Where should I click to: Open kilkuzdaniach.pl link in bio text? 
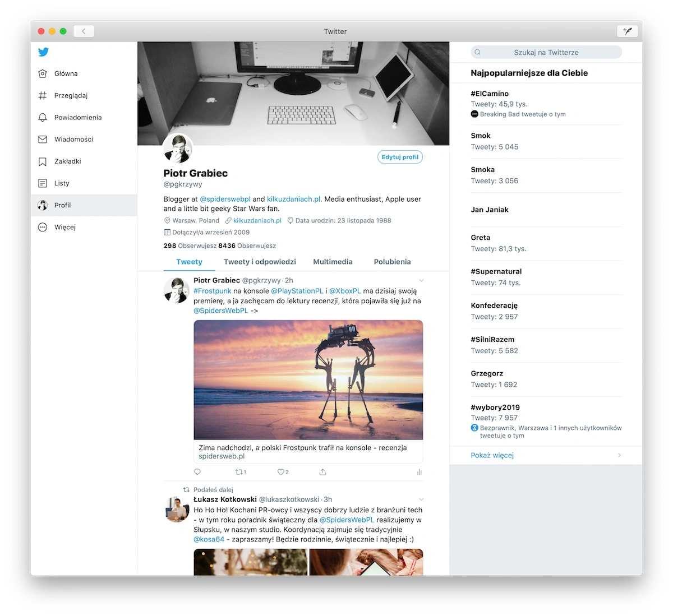(x=294, y=199)
